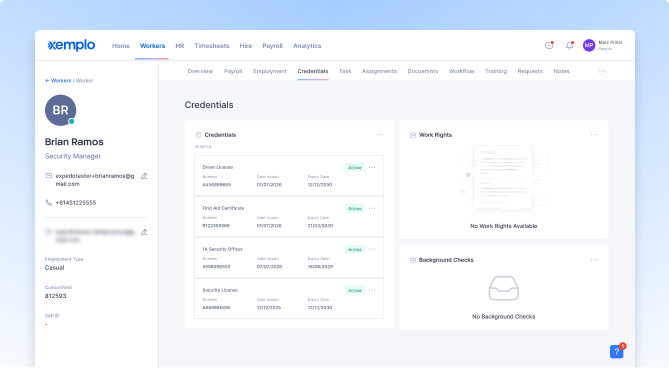Screen dimensions: 669x368
Task: Click the Active badge on Driver License
Action: tap(355, 168)
